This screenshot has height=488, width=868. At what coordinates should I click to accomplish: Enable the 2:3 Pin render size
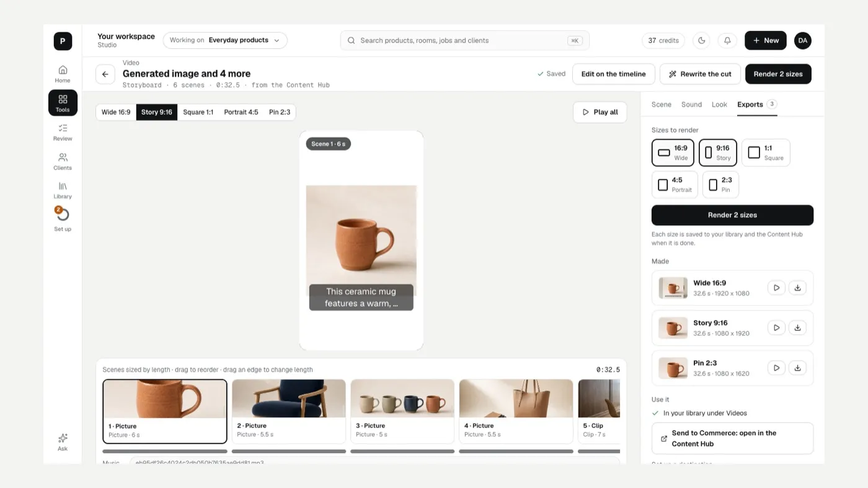pos(720,185)
